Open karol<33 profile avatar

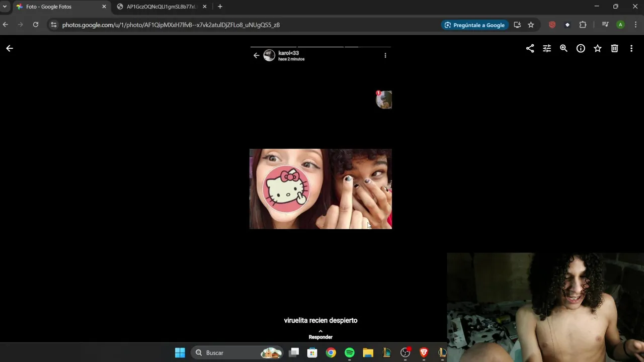click(269, 55)
